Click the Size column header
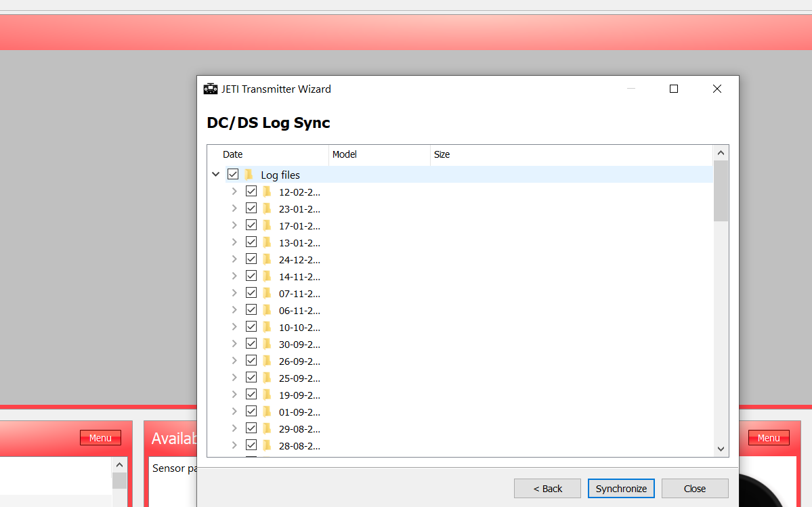 coord(571,155)
